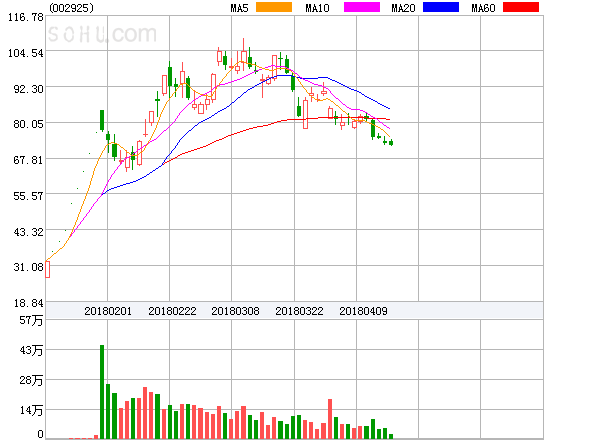Click the MA60 legend label

[x=483, y=8]
